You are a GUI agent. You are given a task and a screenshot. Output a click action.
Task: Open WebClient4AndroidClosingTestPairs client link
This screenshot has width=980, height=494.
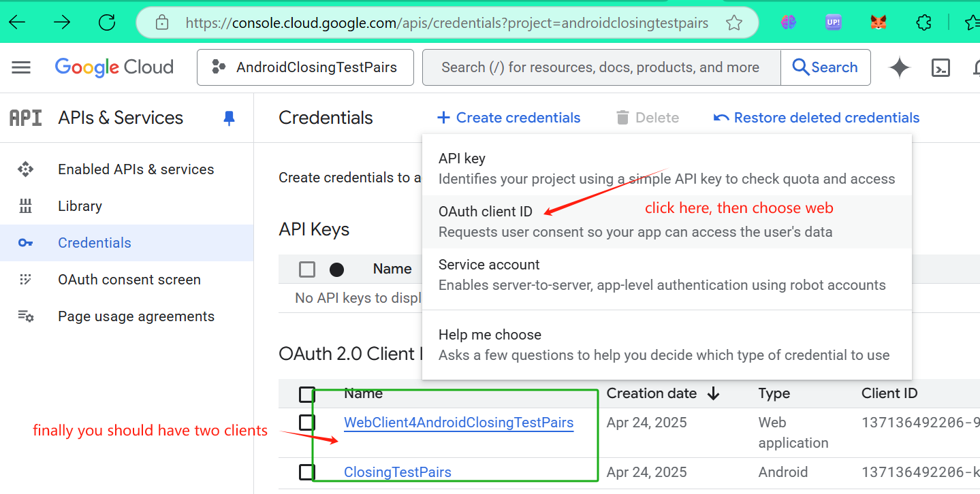pyautogui.click(x=459, y=423)
